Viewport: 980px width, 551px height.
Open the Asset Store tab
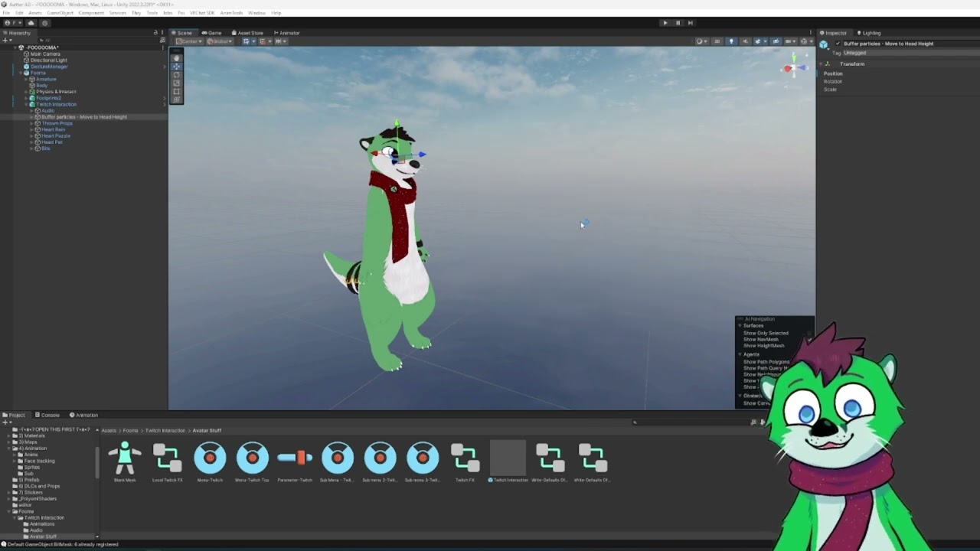click(x=247, y=33)
